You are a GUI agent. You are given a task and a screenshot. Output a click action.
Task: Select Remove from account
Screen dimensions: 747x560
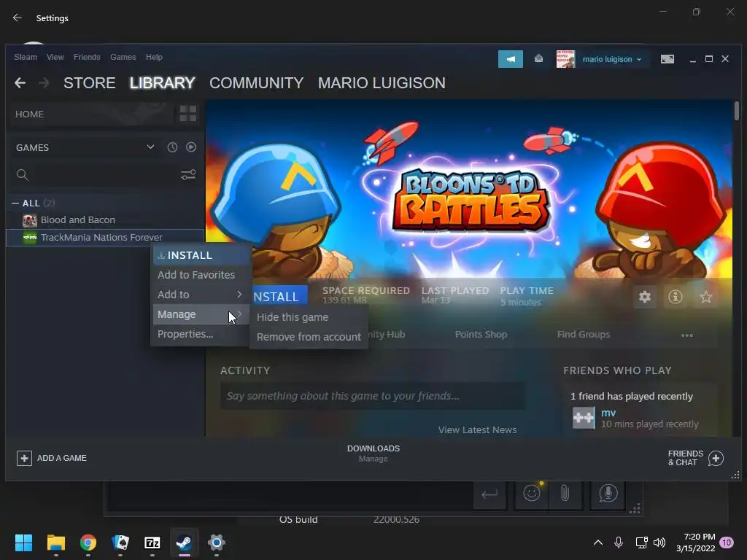[x=309, y=337]
